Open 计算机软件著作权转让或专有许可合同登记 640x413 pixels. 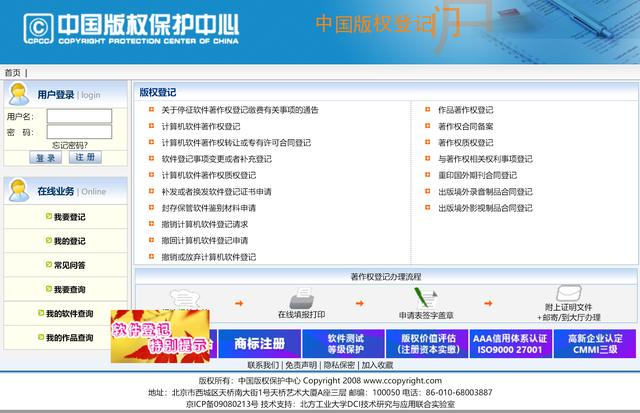(236, 142)
